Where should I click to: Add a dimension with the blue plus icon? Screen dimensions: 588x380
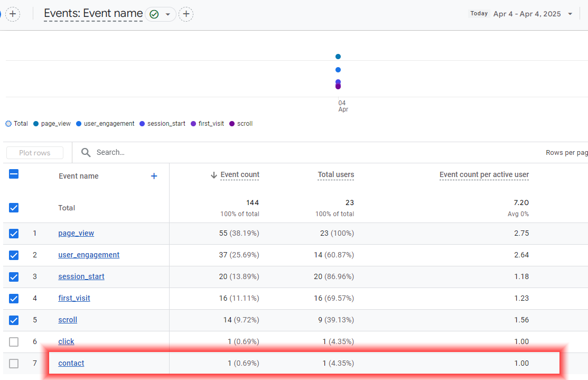tap(154, 176)
